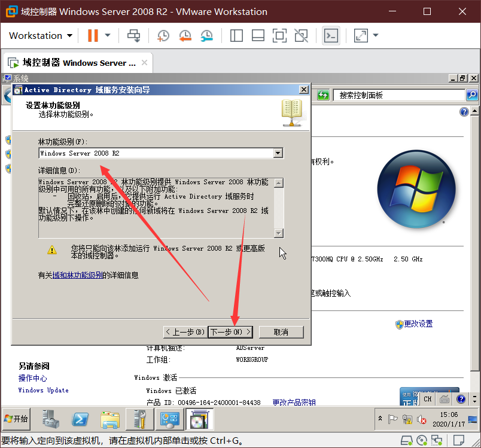Click the 下一步(N) button
Screen dimensions: 481x448
click(x=230, y=332)
